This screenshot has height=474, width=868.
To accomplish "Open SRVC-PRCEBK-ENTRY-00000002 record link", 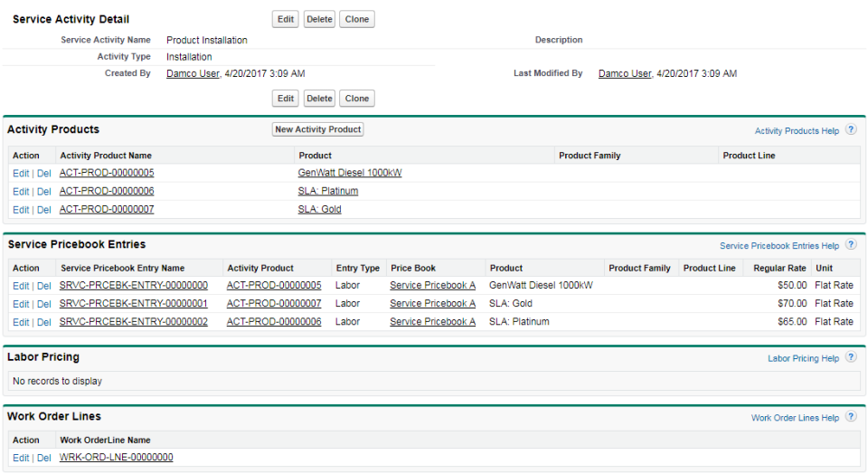I will tap(134, 322).
